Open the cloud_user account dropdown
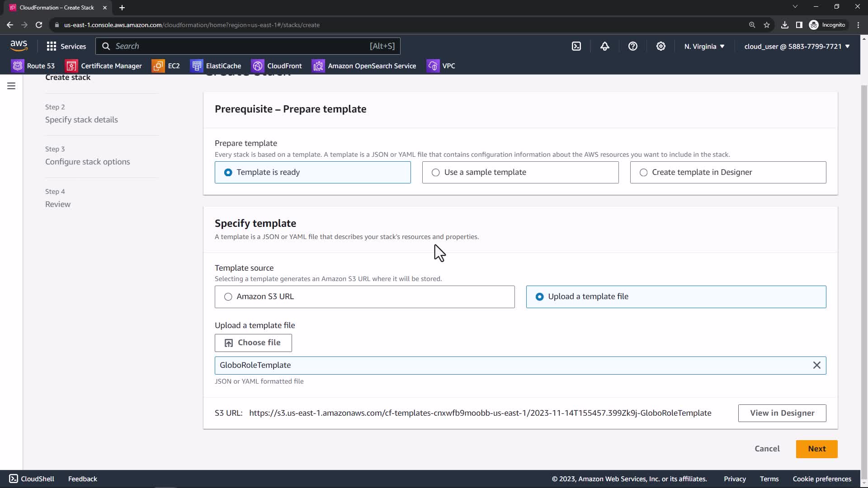Image resolution: width=868 pixels, height=488 pixels. pos(797,46)
